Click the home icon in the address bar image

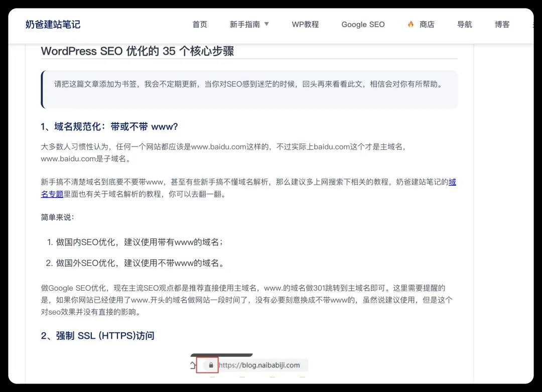point(193,365)
